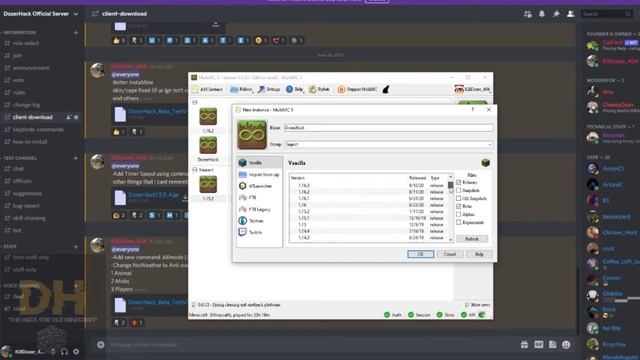Screen dimensions: 640x360
Task: Collapse the INFORMATION category in Discord
Action: [x=20, y=32]
